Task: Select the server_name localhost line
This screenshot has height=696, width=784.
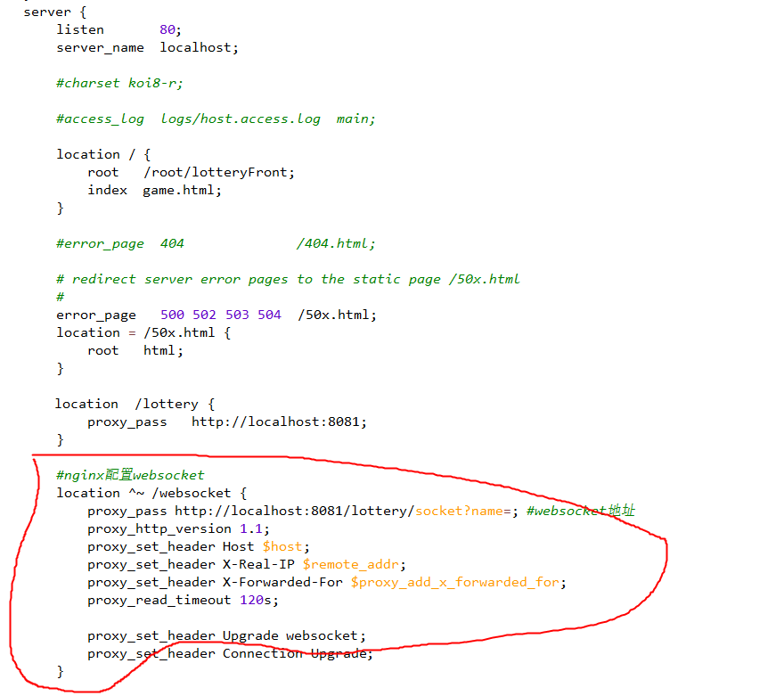Action: tap(144, 47)
